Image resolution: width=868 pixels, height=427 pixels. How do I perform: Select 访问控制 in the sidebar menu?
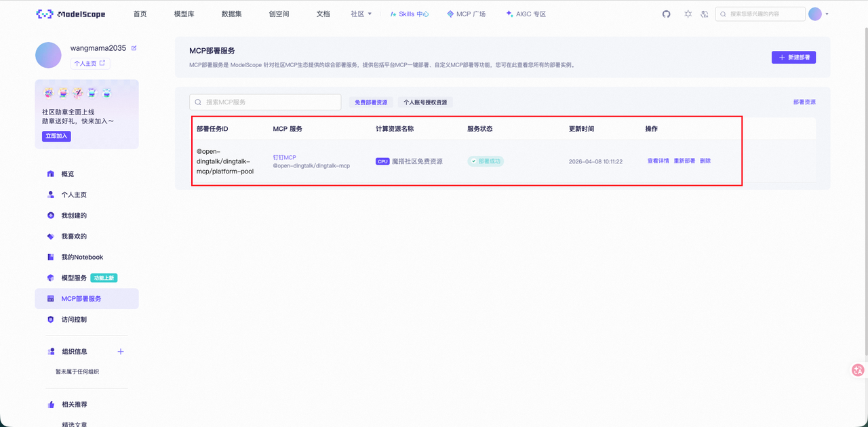point(87,319)
